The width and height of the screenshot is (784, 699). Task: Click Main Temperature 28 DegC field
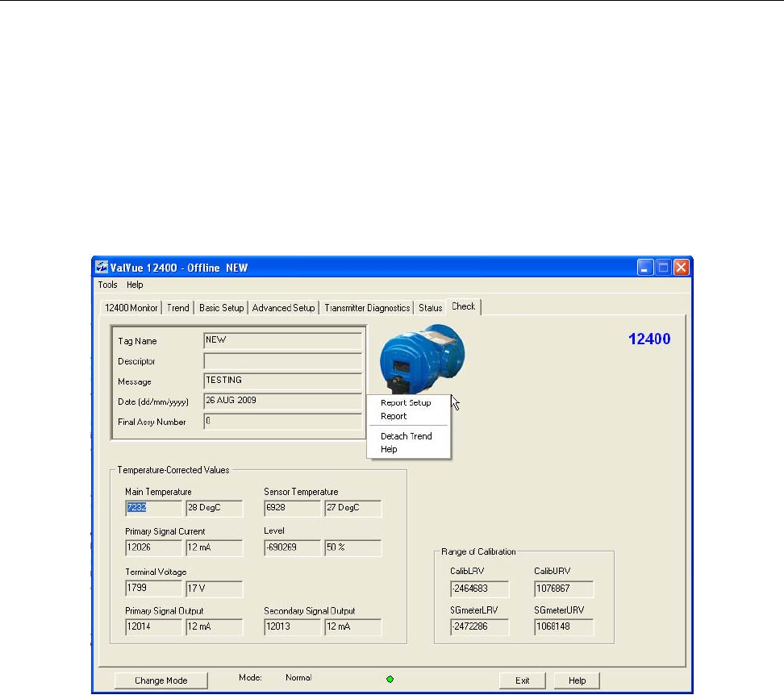[214, 508]
